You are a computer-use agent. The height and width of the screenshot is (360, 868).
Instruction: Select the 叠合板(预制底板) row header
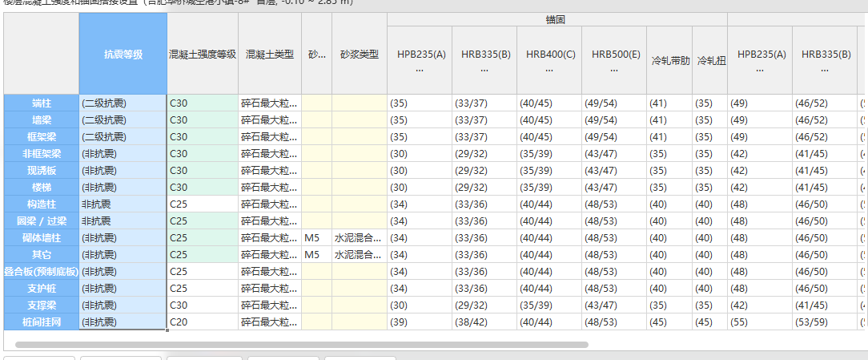(x=42, y=271)
